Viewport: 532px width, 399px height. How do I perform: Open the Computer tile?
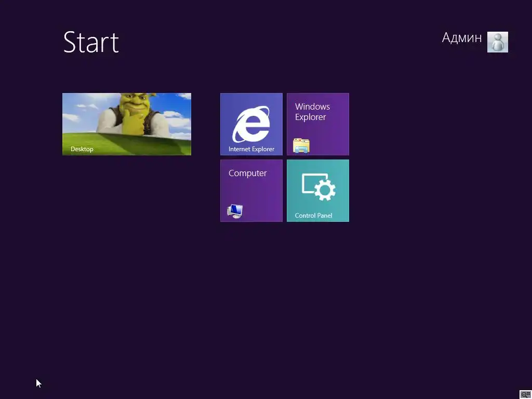pos(251,190)
